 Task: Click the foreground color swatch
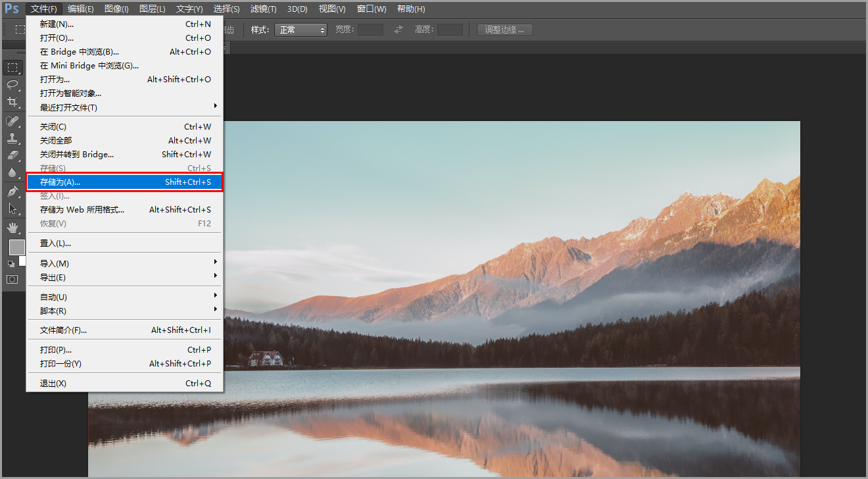(16, 247)
